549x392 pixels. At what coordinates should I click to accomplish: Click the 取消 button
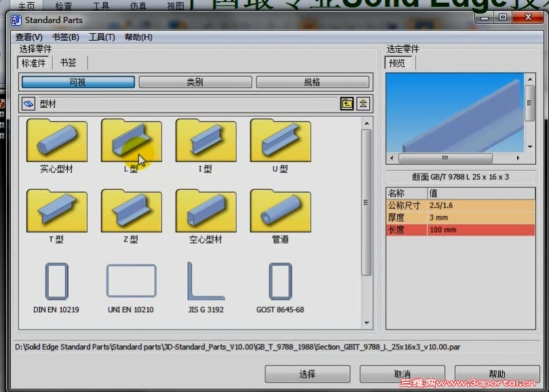click(402, 374)
